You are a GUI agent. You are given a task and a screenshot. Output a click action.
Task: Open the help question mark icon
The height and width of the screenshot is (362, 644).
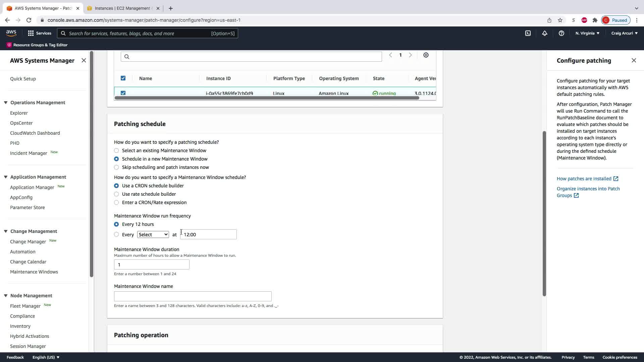point(561,33)
